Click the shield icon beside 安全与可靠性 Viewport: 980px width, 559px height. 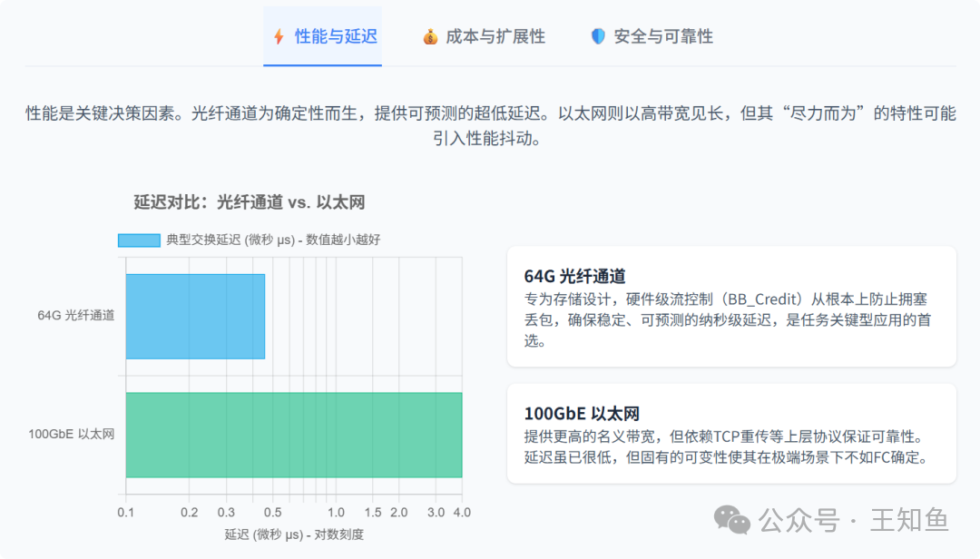(x=597, y=36)
